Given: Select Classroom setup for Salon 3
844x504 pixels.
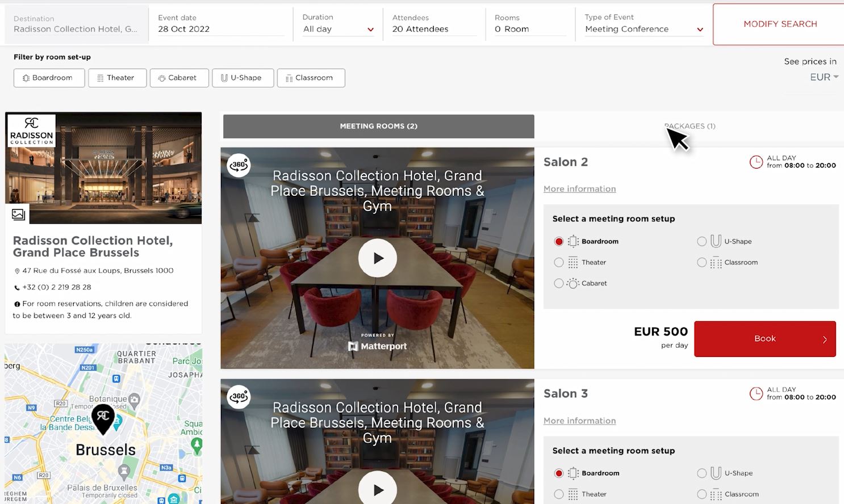Looking at the screenshot, I should coord(702,494).
